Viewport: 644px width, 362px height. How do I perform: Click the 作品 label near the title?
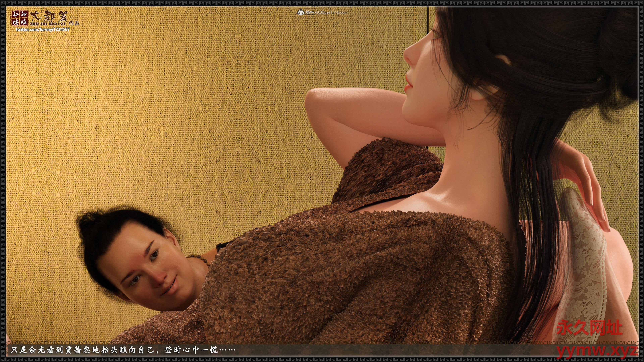[x=74, y=23]
